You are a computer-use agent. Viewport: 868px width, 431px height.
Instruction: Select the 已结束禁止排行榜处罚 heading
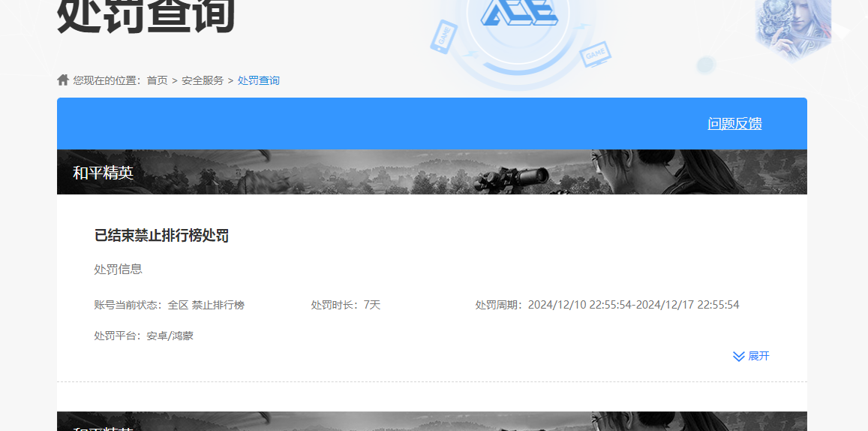coord(161,236)
